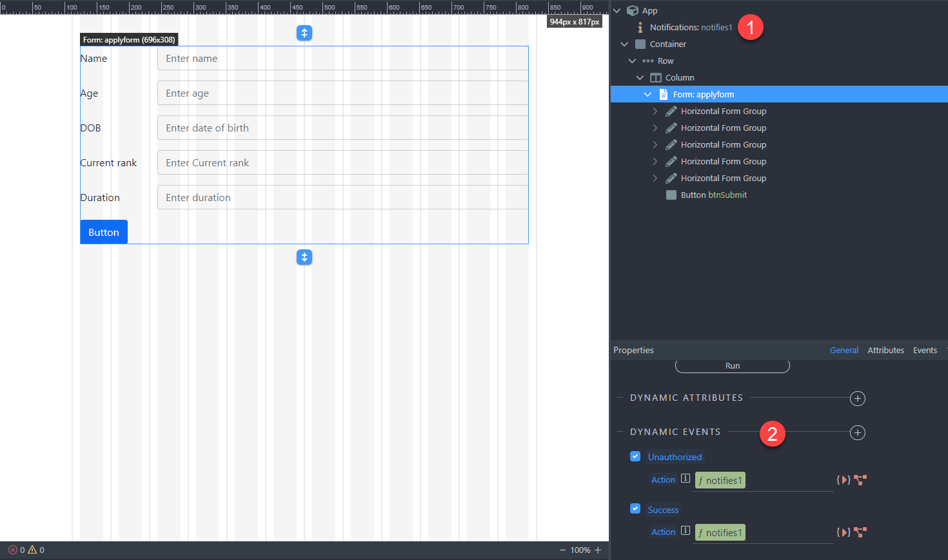
Task: Switch to the Attributes properties tab
Action: coord(885,351)
